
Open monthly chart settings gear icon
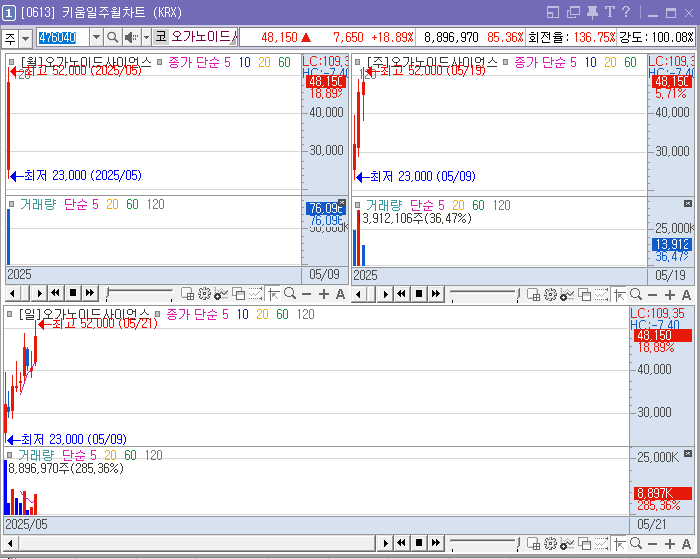coord(204,294)
